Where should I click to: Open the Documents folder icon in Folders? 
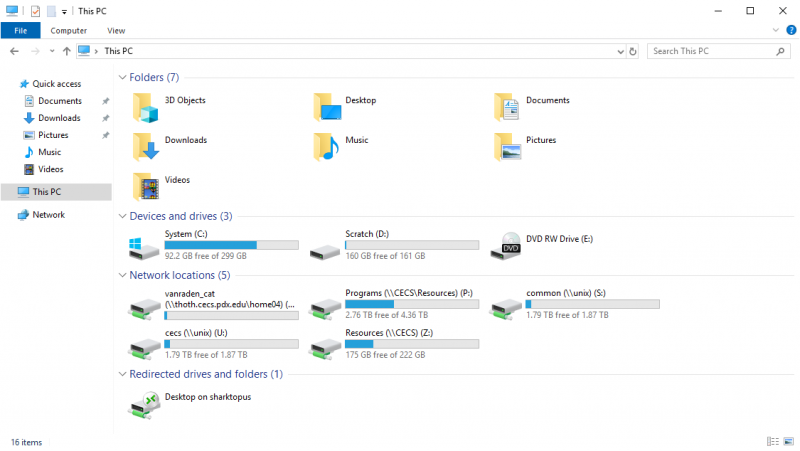[507, 108]
